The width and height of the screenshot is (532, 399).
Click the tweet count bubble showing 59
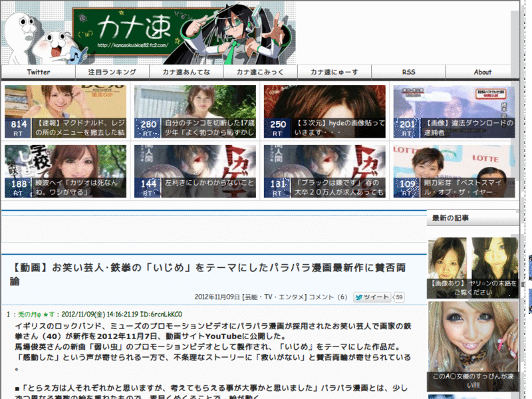pos(399,297)
